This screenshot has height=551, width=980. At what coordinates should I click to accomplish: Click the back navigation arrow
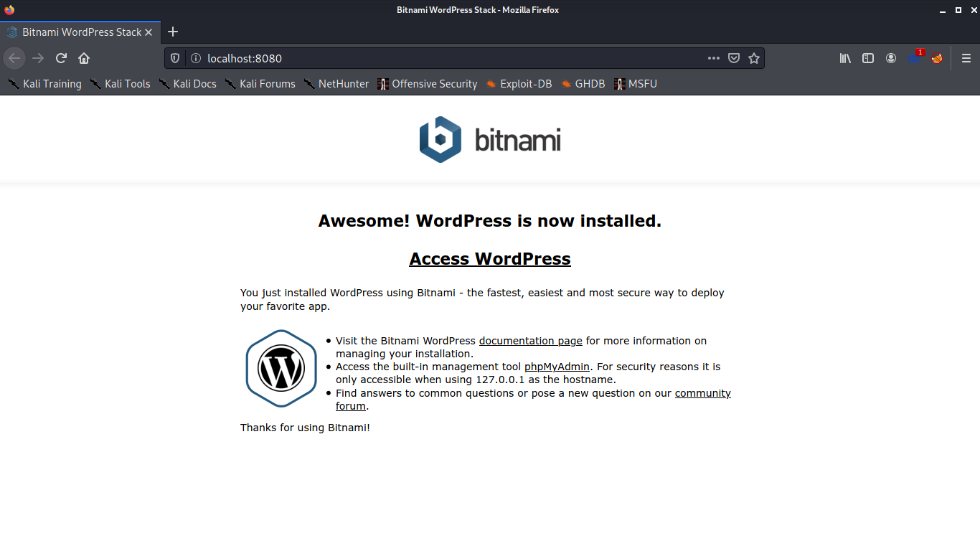coord(14,58)
